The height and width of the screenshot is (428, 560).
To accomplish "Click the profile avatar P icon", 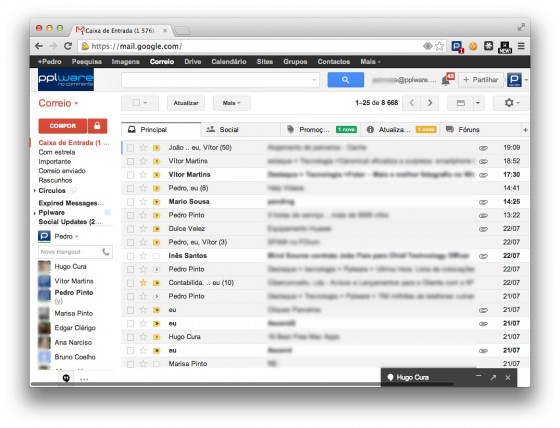I will click(514, 80).
